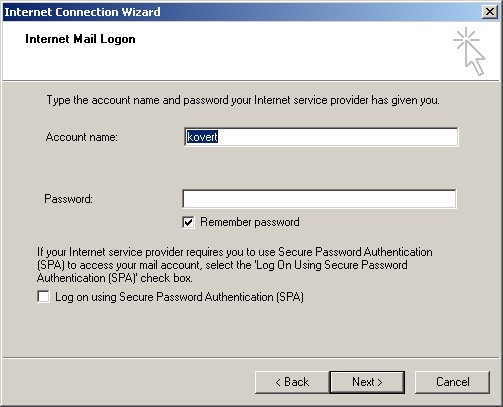This screenshot has height=407, width=503.
Task: Close the Internet Connection Wizard window
Action: pos(490,12)
